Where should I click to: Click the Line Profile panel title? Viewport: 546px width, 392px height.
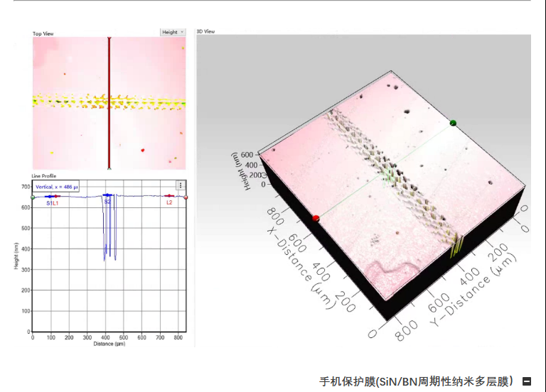(45, 176)
